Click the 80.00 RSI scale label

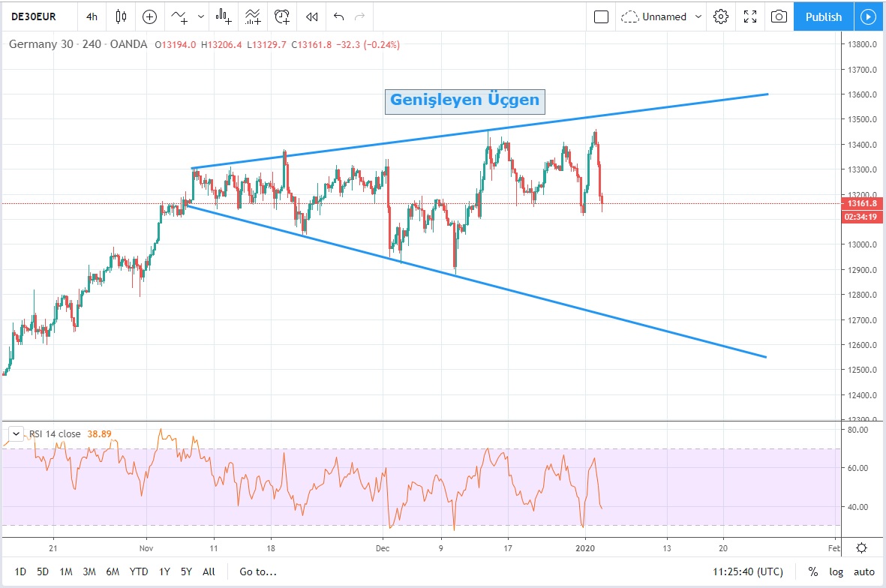click(x=857, y=430)
